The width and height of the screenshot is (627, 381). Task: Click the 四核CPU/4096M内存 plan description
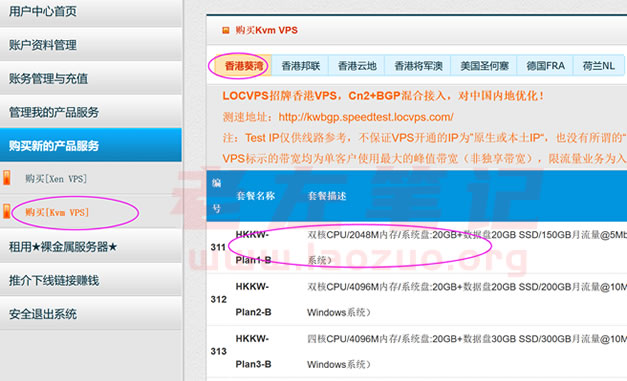click(467, 351)
